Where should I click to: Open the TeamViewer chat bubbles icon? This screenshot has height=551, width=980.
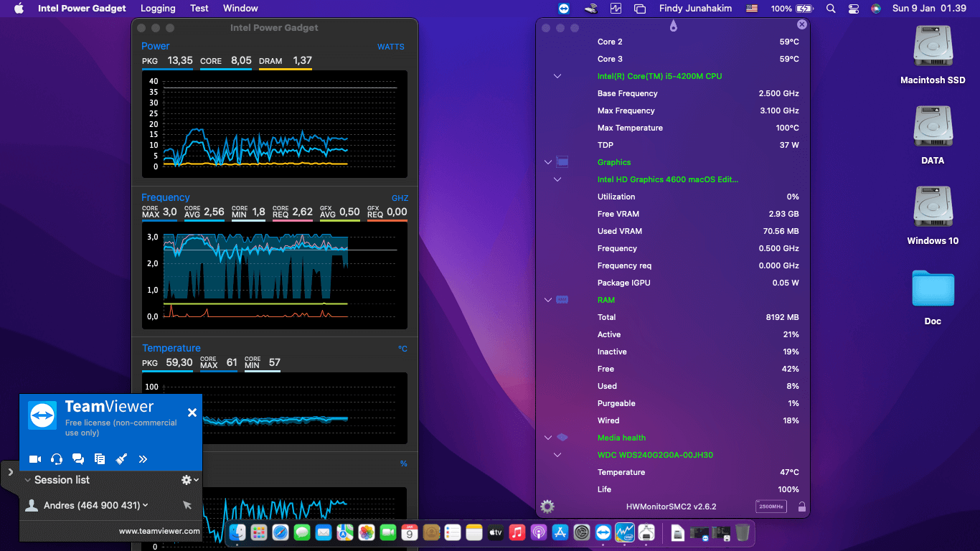click(78, 459)
